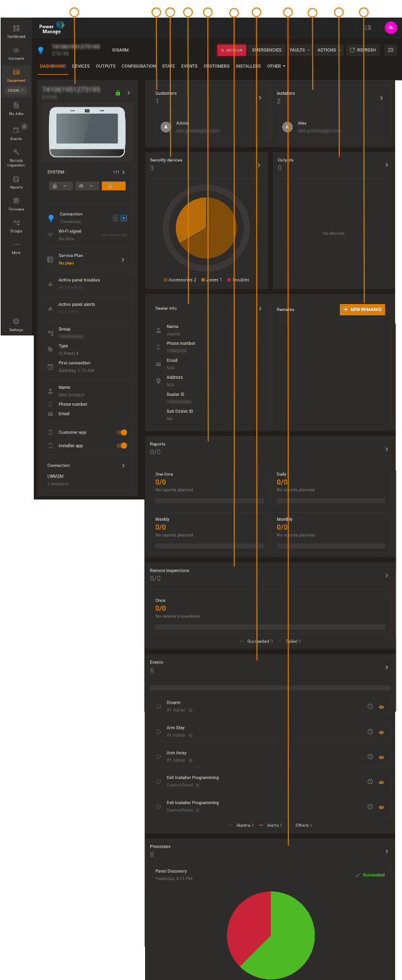Click clock icon on Arm Stay event
This screenshot has height=980, width=402.
371,732
